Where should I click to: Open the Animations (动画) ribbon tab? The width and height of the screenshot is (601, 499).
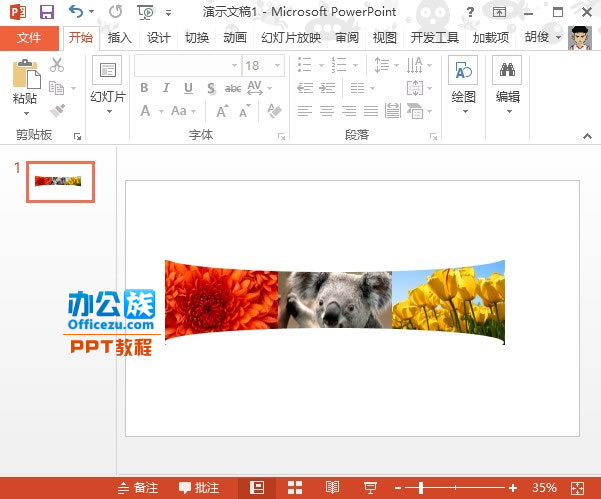point(234,38)
